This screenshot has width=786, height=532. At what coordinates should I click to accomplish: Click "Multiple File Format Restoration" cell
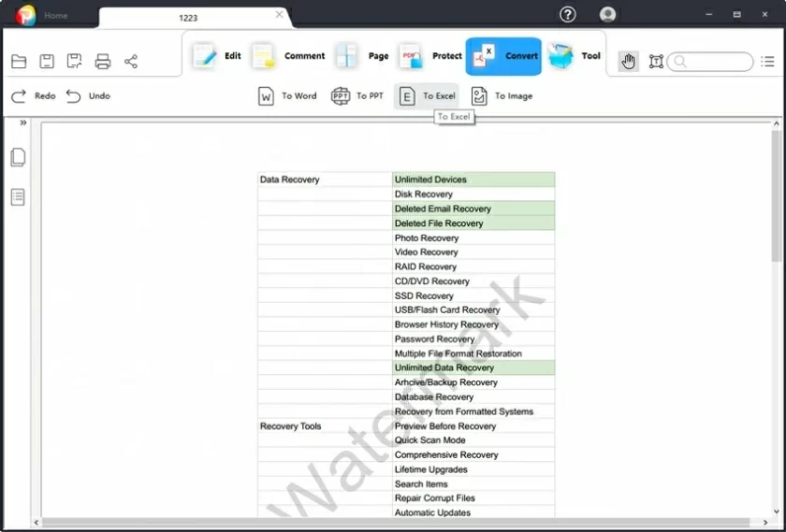(473, 353)
